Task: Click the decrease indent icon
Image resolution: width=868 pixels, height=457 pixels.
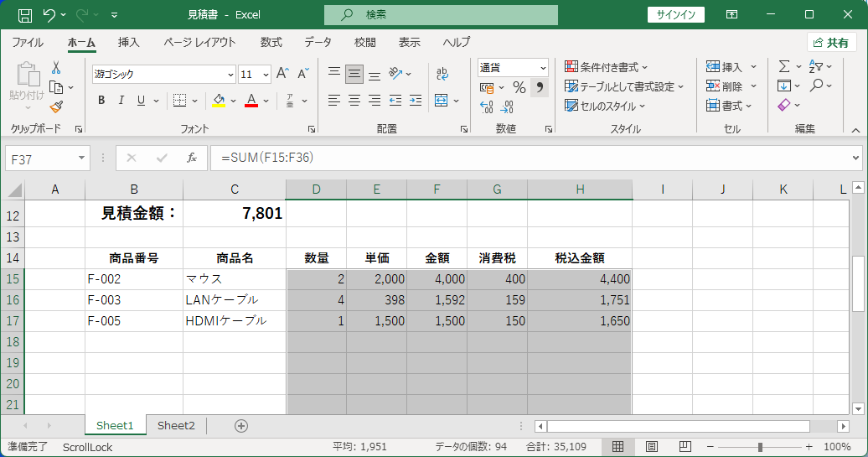Action: (x=395, y=101)
